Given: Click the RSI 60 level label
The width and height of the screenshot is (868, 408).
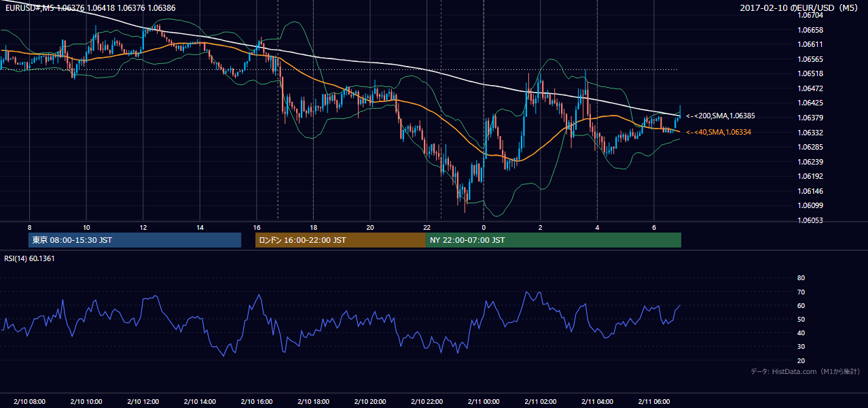Looking at the screenshot, I should pyautogui.click(x=801, y=305).
